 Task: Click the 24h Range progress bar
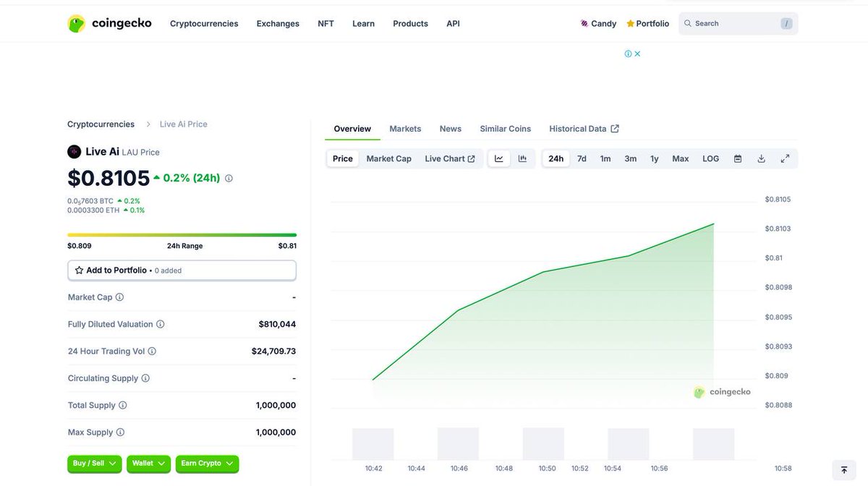coord(182,235)
